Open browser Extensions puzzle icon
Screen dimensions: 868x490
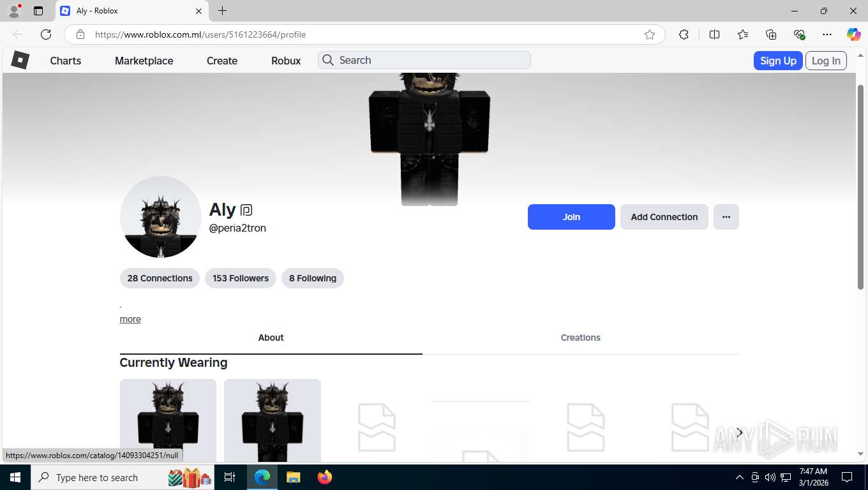684,34
